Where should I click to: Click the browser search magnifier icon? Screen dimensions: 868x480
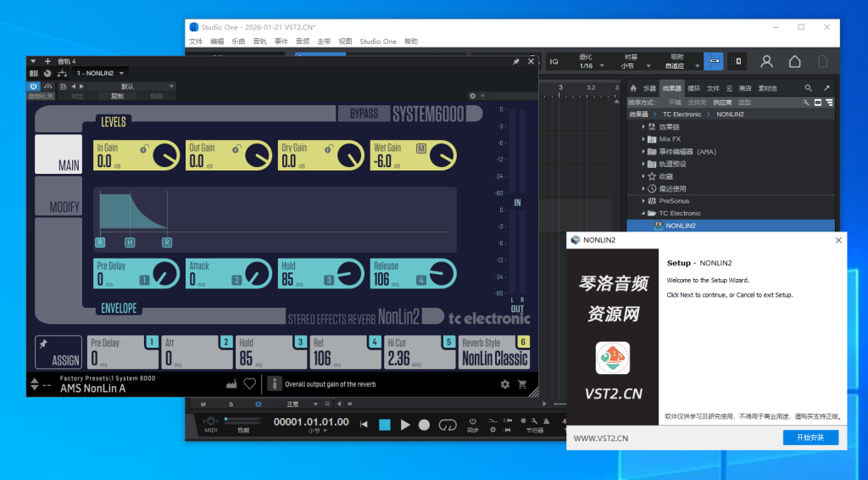tap(808, 88)
